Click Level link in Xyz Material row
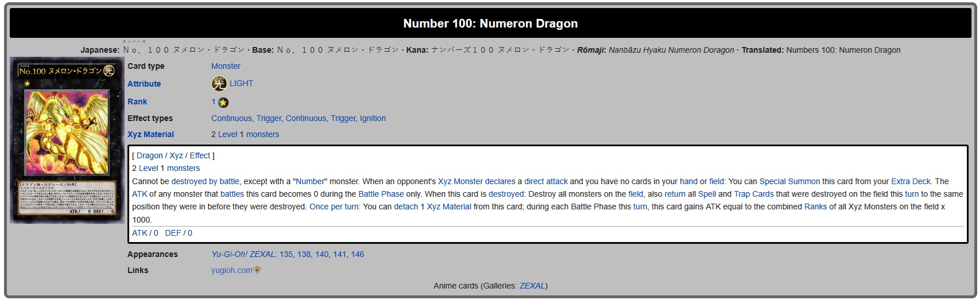This screenshot has height=300, width=980. [x=227, y=134]
